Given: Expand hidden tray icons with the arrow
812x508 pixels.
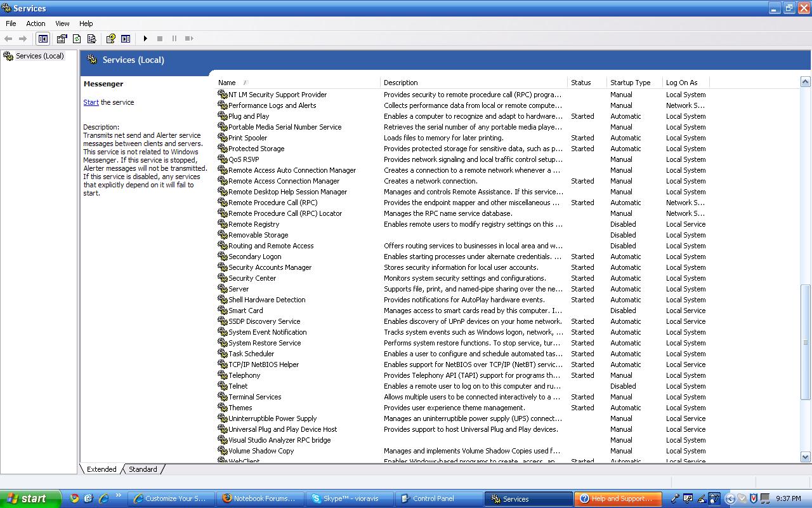Looking at the screenshot, I should pyautogui.click(x=730, y=499).
